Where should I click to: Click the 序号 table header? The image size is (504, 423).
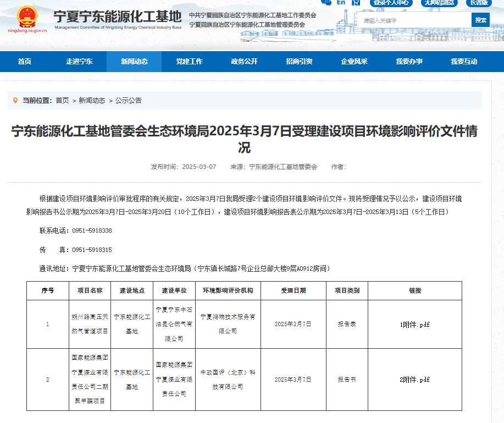pyautogui.click(x=48, y=290)
